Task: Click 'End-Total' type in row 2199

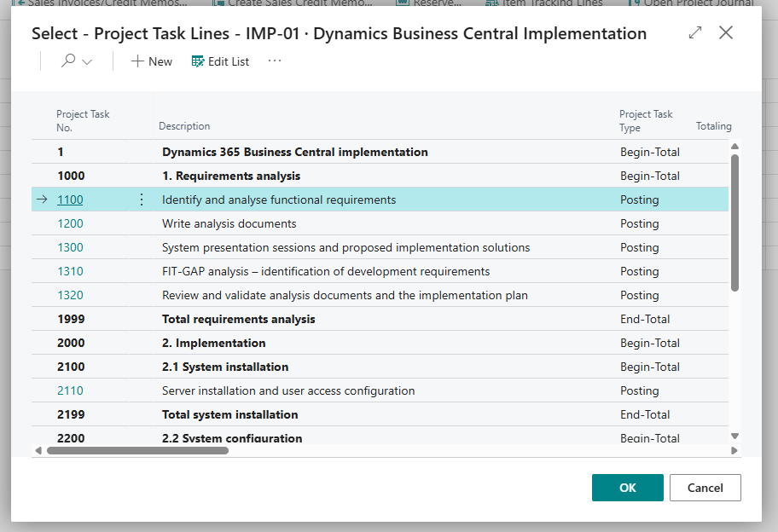Action: pos(645,414)
